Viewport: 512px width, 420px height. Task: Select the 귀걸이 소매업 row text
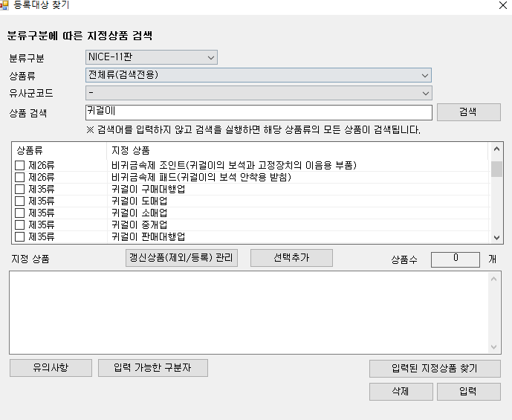click(x=140, y=213)
